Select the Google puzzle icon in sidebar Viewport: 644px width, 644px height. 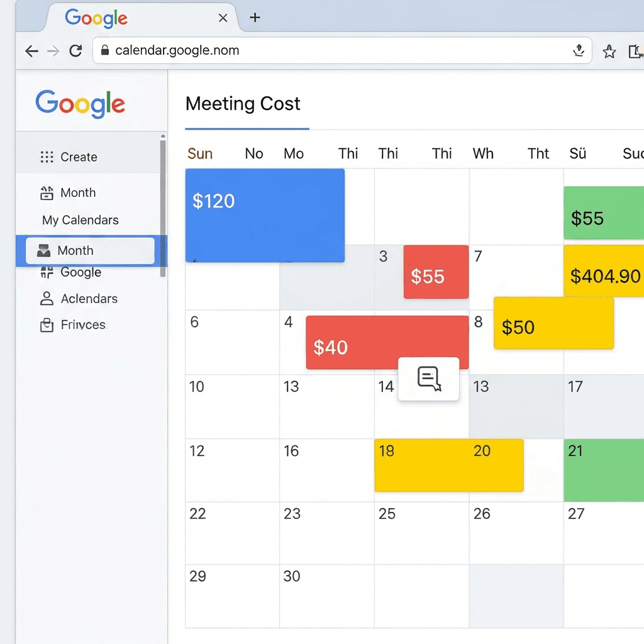coord(47,272)
